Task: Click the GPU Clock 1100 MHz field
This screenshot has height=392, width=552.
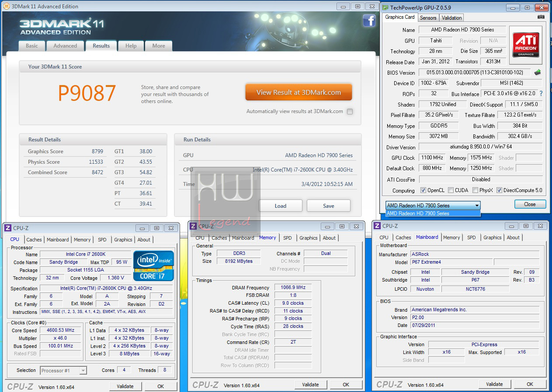Action: point(432,158)
